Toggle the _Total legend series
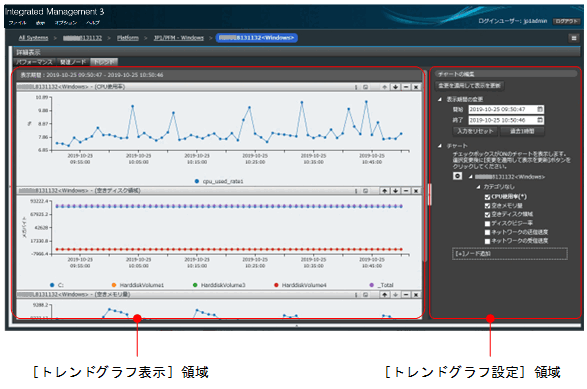 pos(381,285)
